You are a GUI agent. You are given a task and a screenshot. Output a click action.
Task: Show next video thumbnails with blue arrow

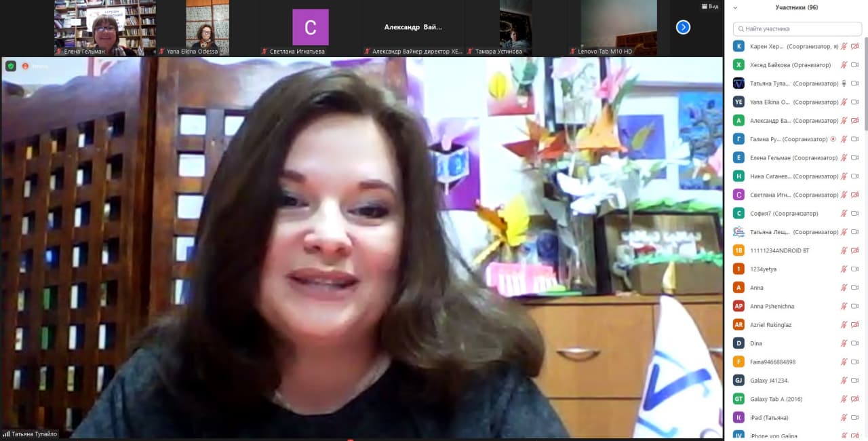[683, 27]
